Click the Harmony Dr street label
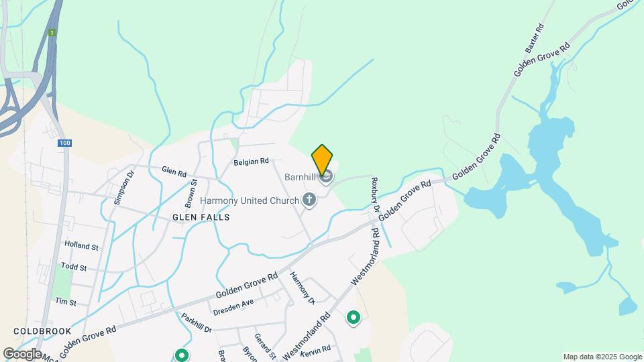Viewport: 644px width, 362px height. 303,288
